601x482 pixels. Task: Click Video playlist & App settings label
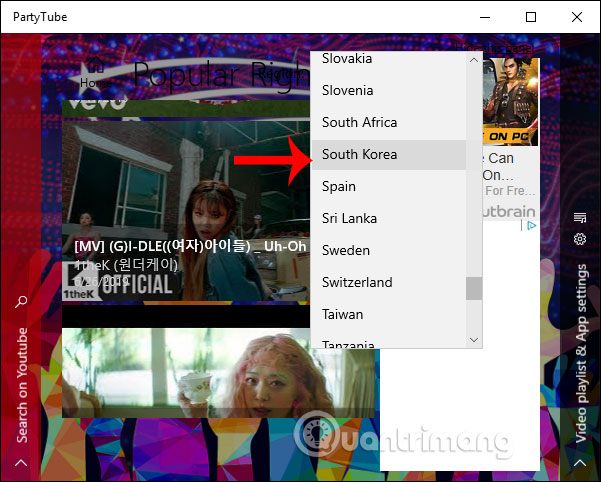[x=581, y=353]
